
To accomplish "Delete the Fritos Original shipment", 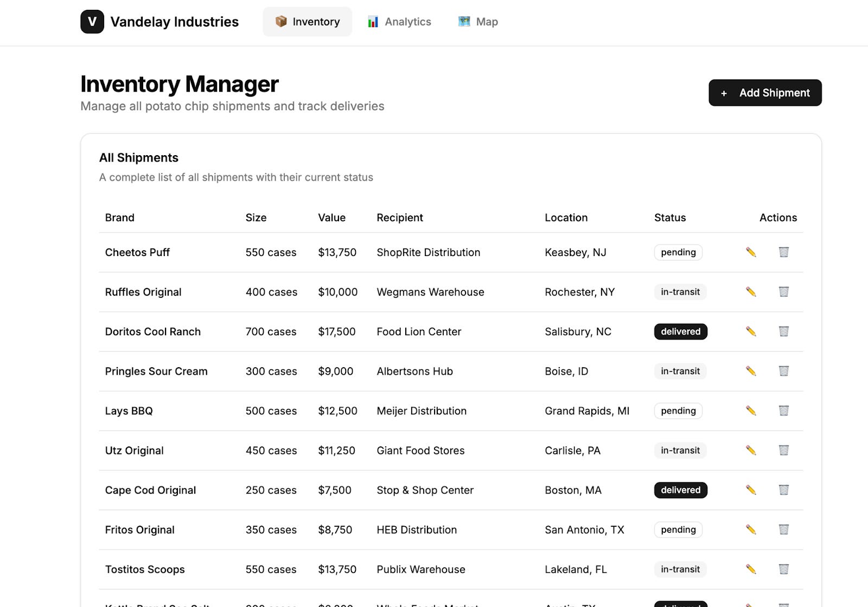I will pos(783,529).
